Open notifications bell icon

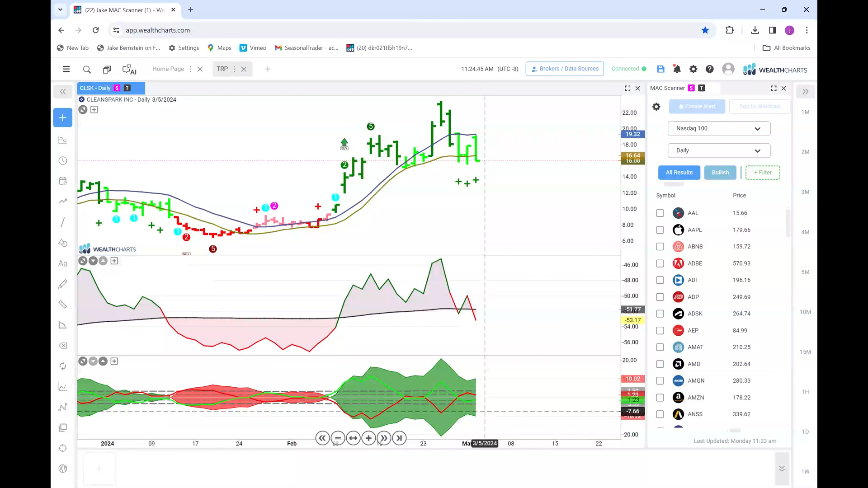click(x=677, y=69)
